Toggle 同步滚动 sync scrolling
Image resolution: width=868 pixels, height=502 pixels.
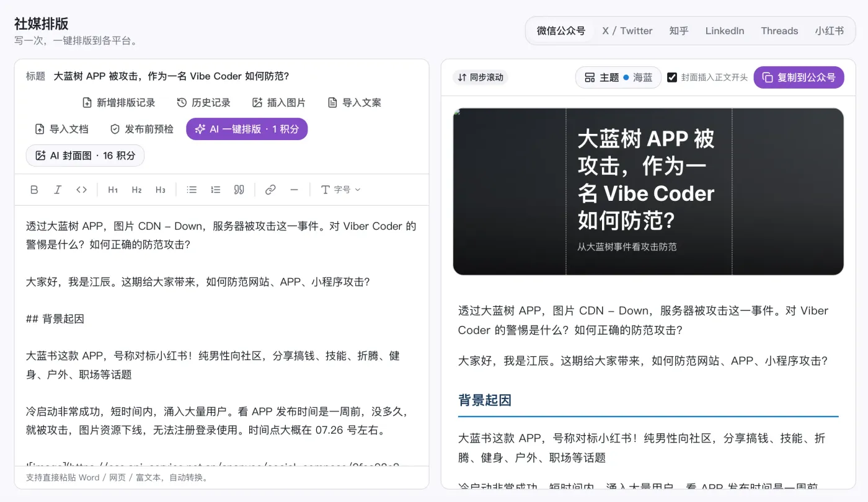pyautogui.click(x=480, y=77)
